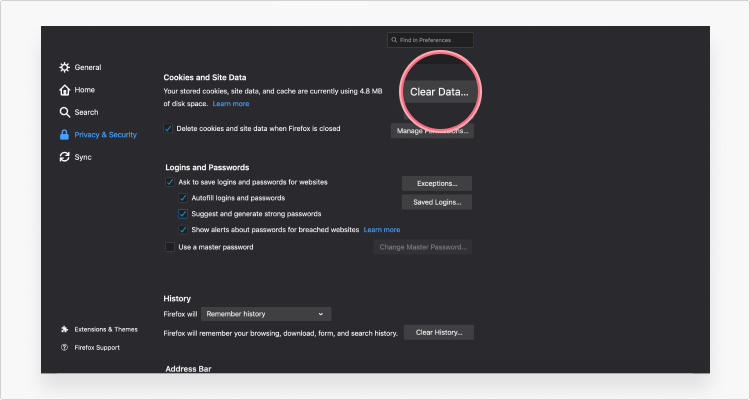Click the Firefox Support question icon
This screenshot has width=750, height=400.
65,347
